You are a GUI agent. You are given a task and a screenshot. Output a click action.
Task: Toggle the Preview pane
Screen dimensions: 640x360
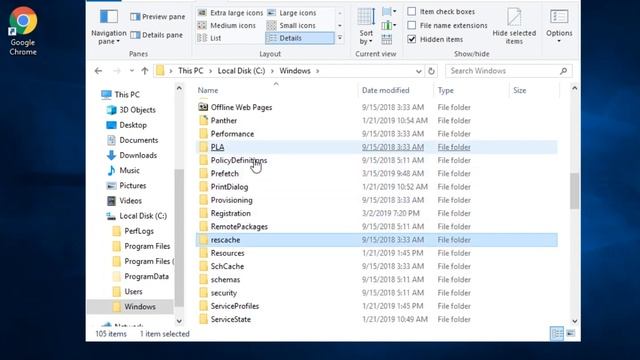tap(158, 17)
